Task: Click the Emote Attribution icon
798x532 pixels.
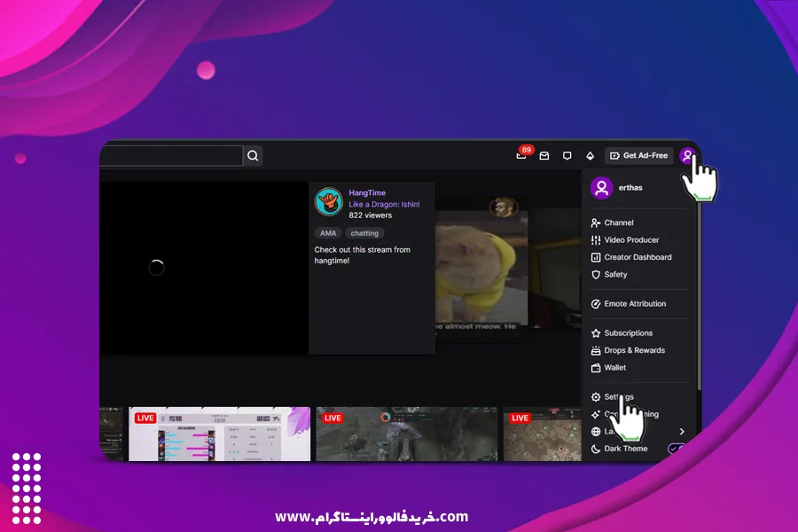Action: 596,304
